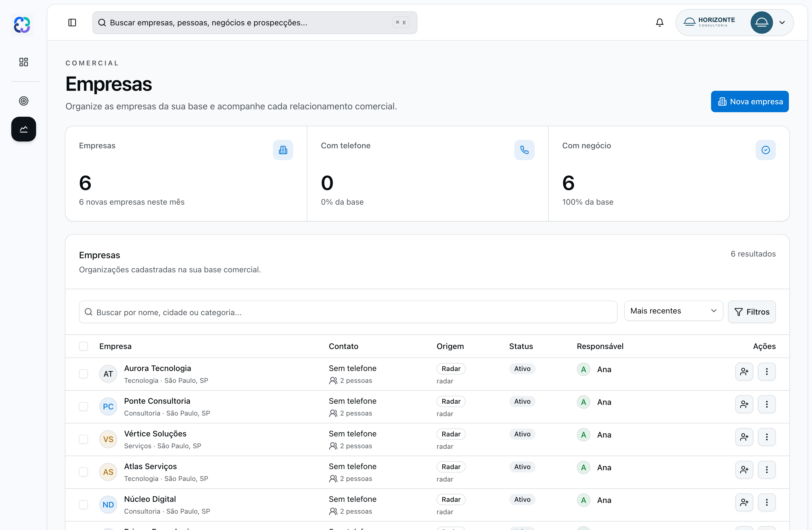Open the Filtros button

tap(752, 312)
